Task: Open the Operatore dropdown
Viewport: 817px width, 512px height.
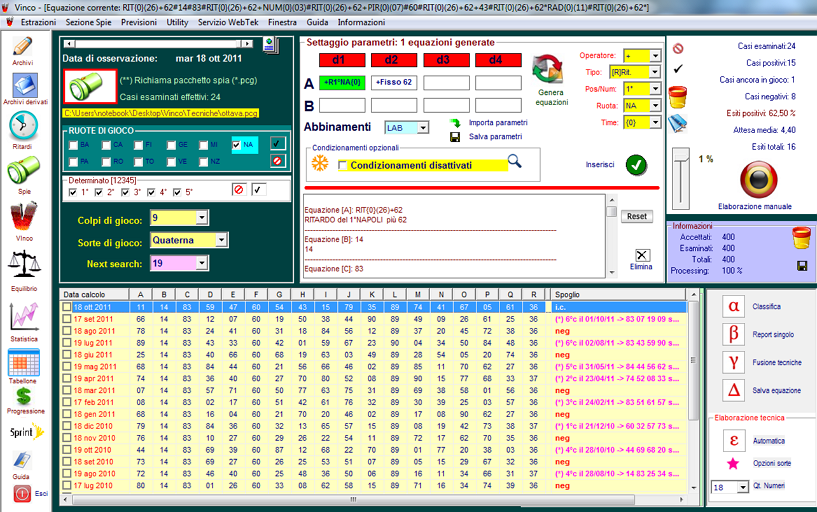Action: point(655,56)
